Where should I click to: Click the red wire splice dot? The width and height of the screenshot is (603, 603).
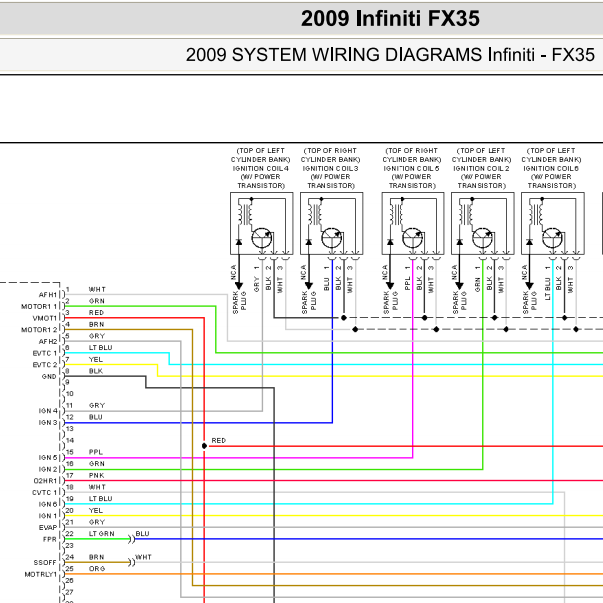coord(204,446)
